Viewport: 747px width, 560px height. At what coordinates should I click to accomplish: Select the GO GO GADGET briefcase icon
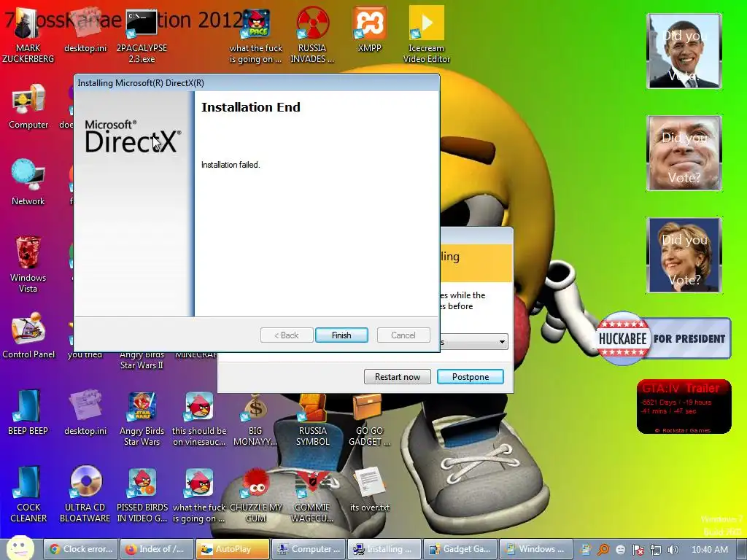point(369,419)
